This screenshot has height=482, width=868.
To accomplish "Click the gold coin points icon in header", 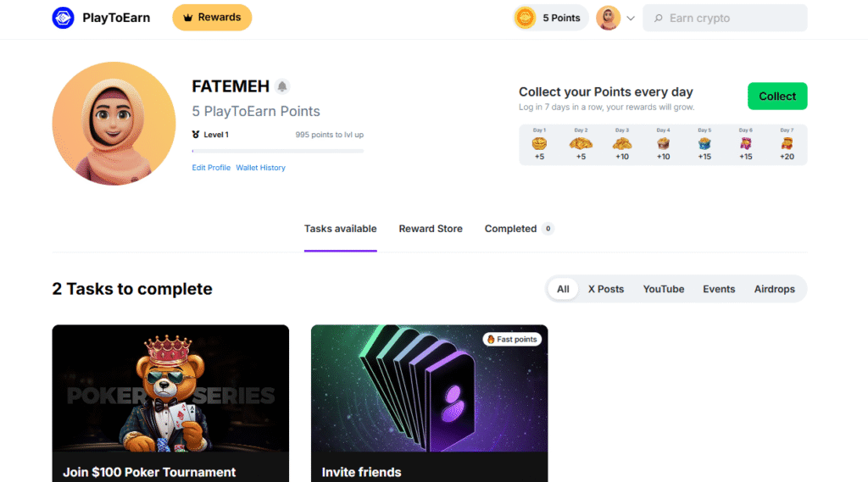I will click(526, 18).
